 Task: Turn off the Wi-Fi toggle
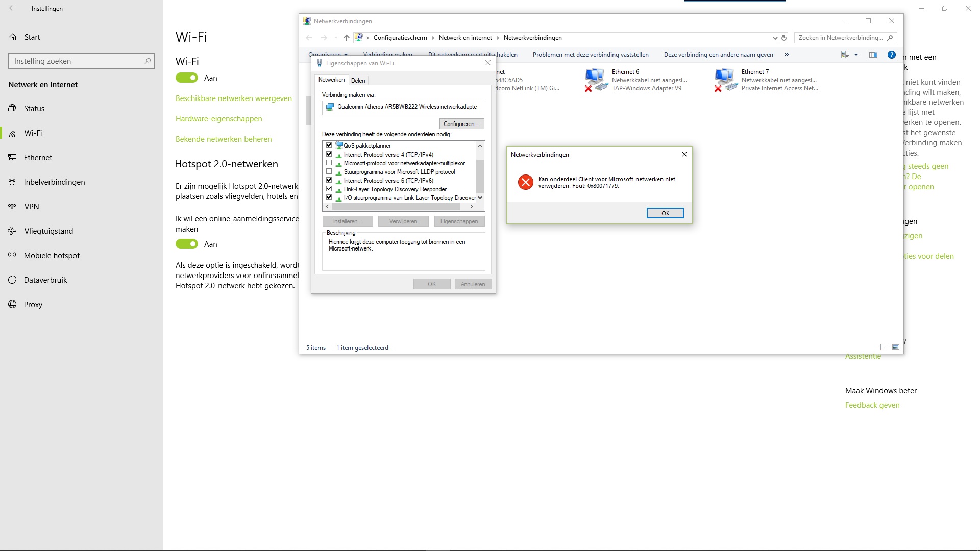(x=187, y=78)
